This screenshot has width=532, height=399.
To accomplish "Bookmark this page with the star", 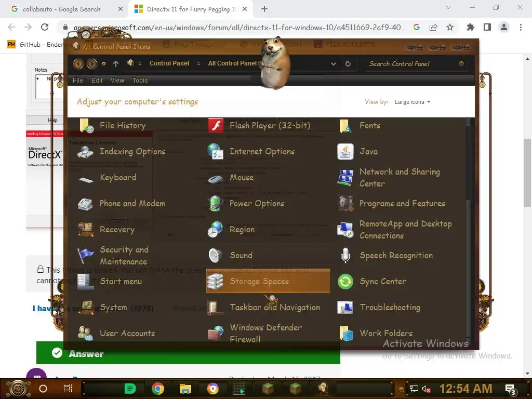I will (x=450, y=27).
